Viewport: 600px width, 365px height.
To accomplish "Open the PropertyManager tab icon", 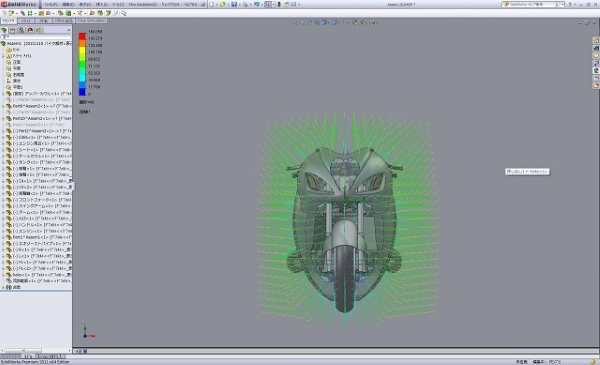I will pos(13,30).
